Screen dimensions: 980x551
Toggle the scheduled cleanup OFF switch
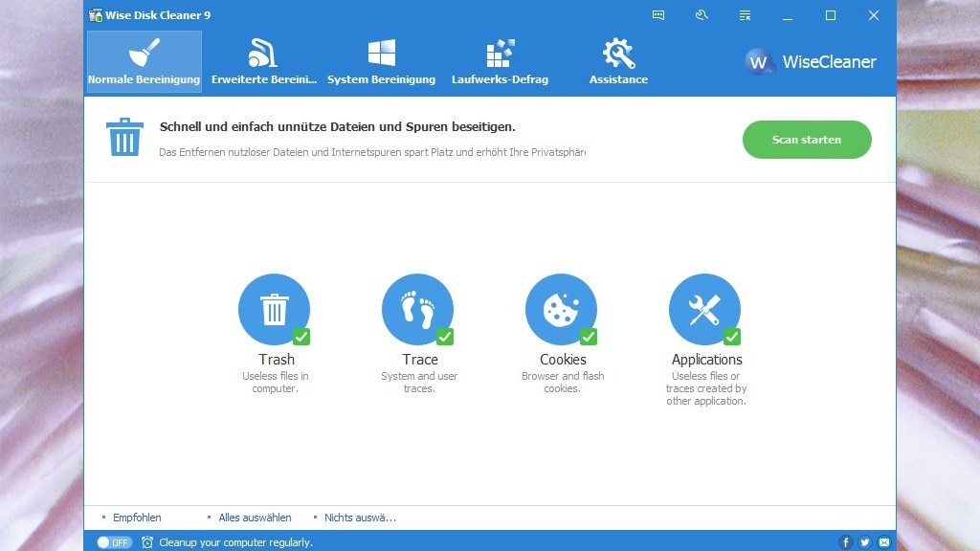pyautogui.click(x=114, y=542)
